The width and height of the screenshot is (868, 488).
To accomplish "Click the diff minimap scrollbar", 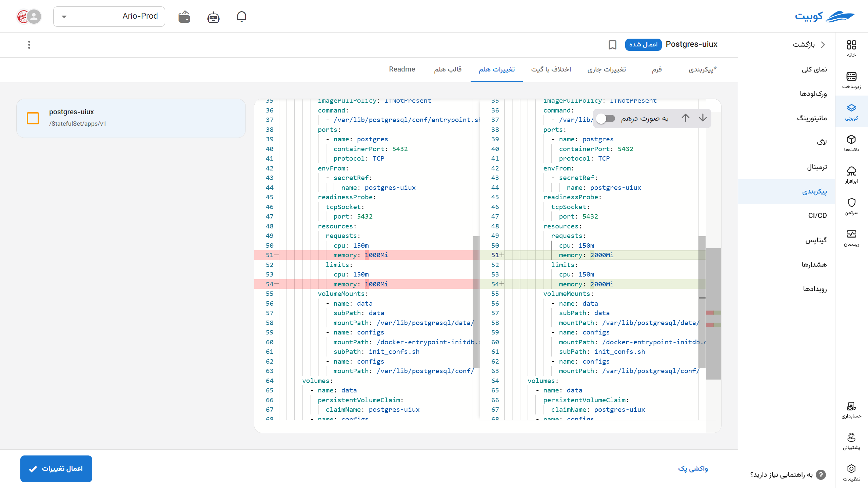I will (x=713, y=313).
